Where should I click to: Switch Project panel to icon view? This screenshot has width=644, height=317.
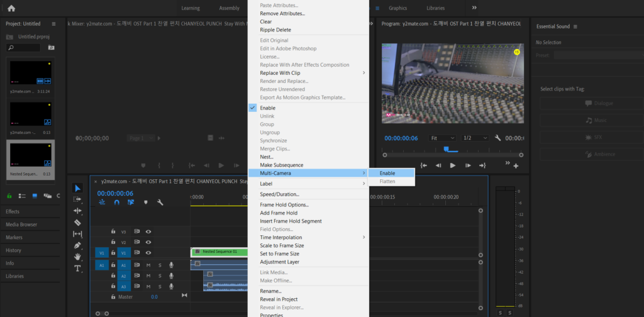pos(35,196)
